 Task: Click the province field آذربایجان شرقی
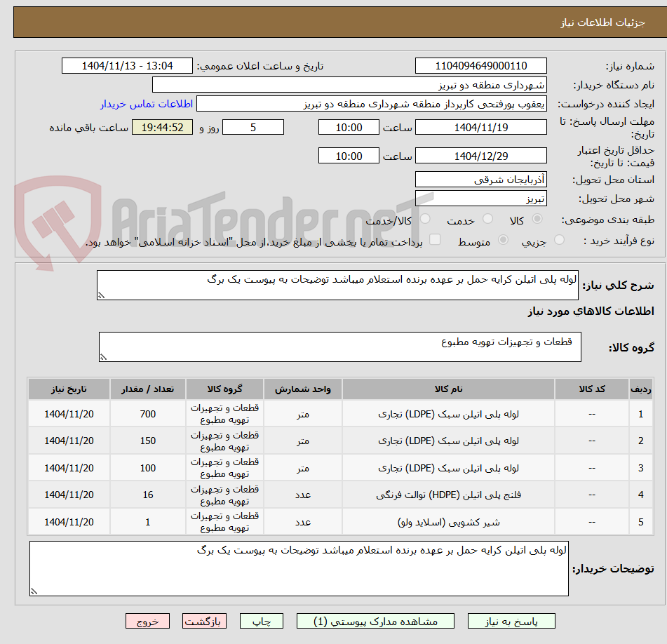480,180
